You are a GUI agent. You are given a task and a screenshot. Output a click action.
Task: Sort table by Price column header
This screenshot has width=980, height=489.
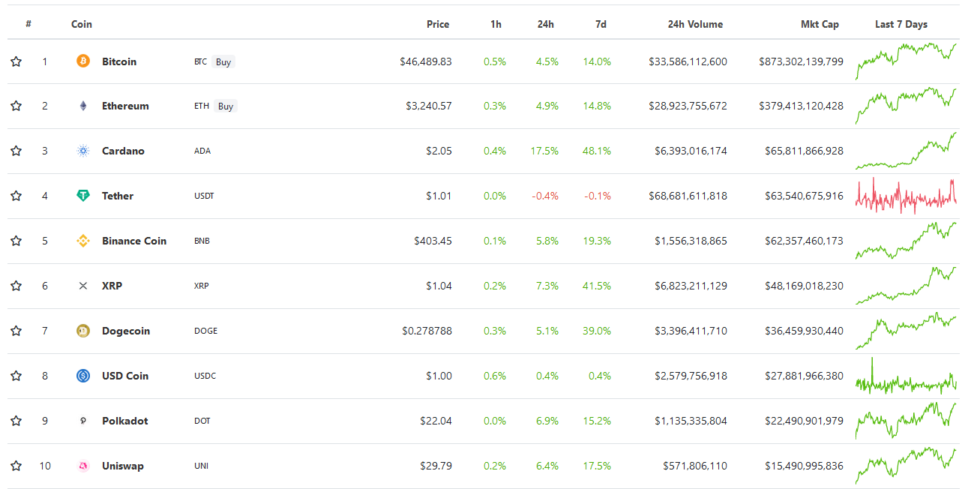pyautogui.click(x=438, y=24)
